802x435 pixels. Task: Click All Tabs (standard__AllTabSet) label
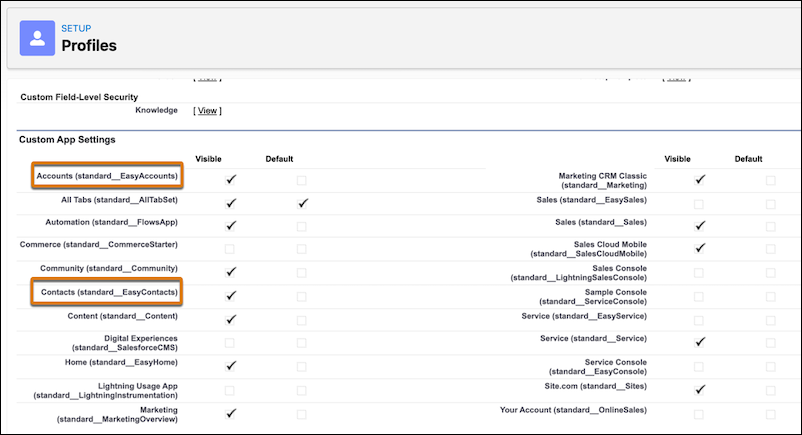coord(120,200)
